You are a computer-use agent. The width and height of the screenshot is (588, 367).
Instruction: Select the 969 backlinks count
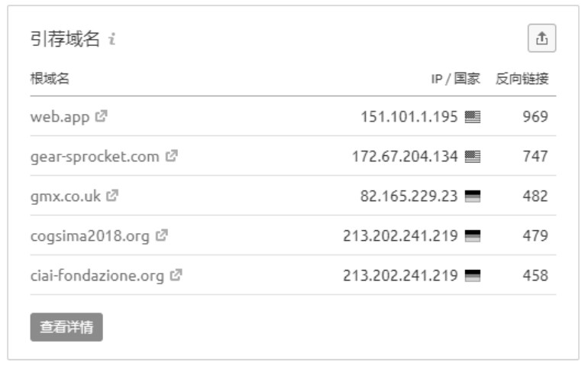pyautogui.click(x=535, y=117)
